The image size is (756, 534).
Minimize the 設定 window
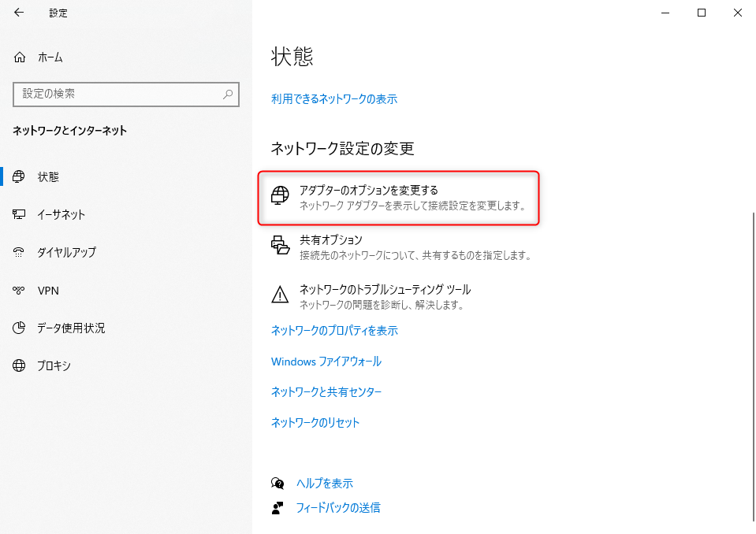[x=665, y=13]
